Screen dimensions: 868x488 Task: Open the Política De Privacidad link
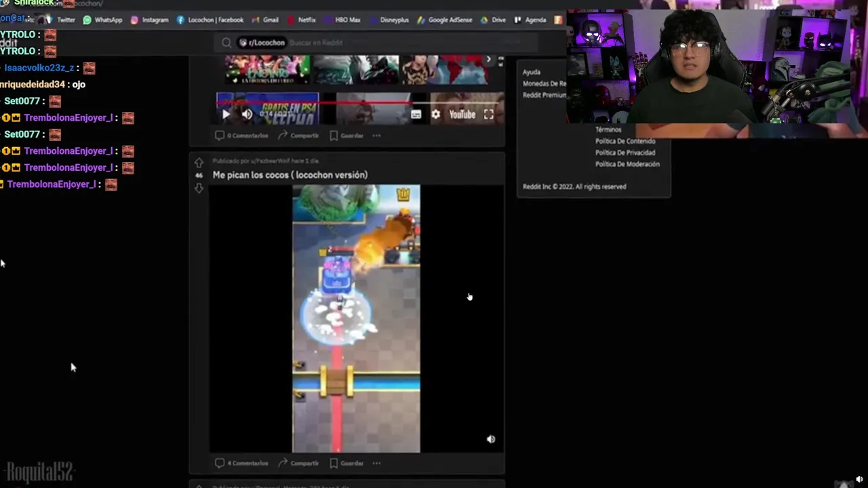[625, 152]
